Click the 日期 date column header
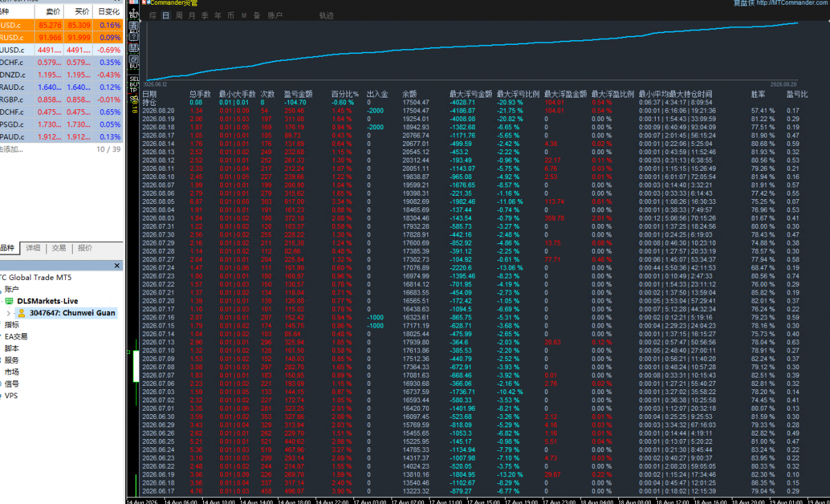Image resolution: width=830 pixels, height=504 pixels. click(149, 93)
